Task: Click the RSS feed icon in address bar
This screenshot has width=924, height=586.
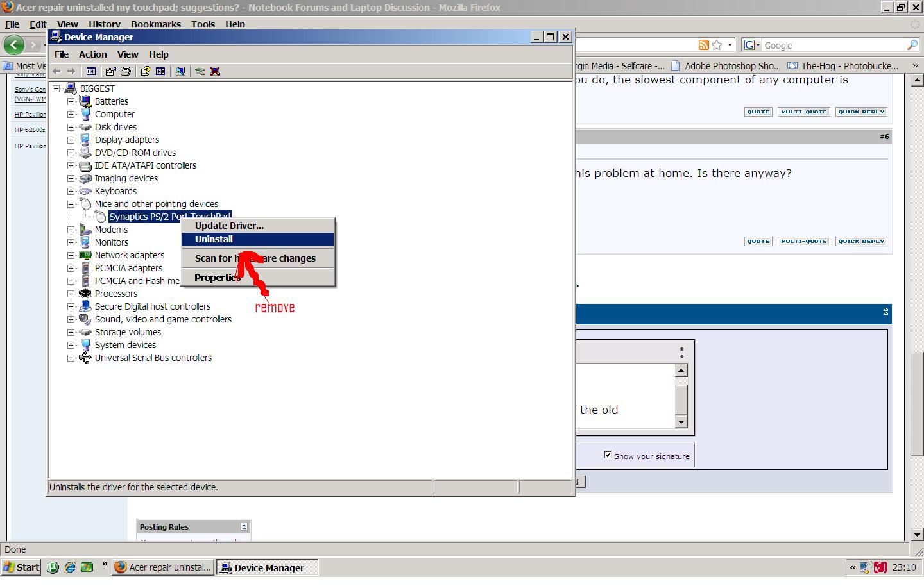Action: [x=704, y=45]
